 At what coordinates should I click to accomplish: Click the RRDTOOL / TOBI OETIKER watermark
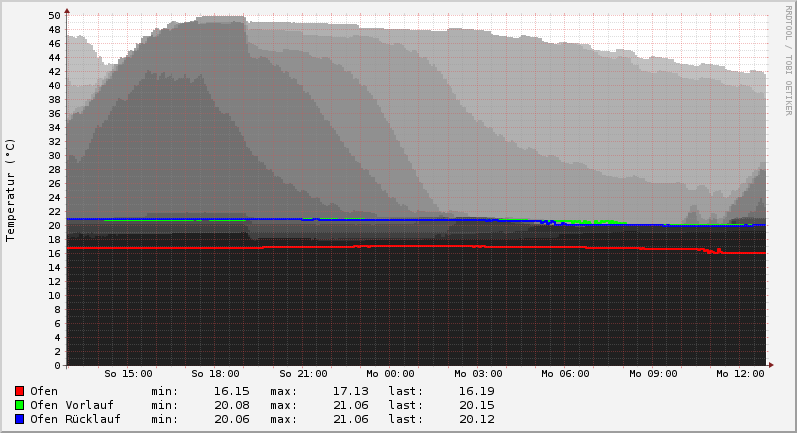[x=788, y=60]
